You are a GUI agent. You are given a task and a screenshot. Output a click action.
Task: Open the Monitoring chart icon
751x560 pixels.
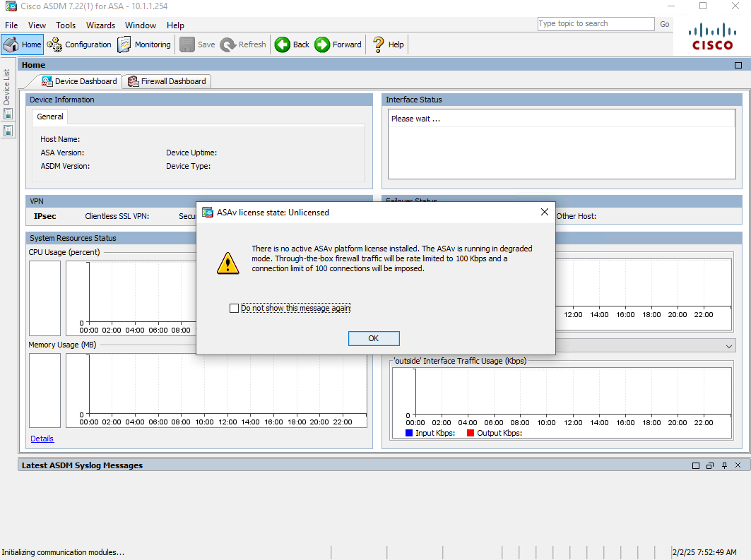point(124,44)
